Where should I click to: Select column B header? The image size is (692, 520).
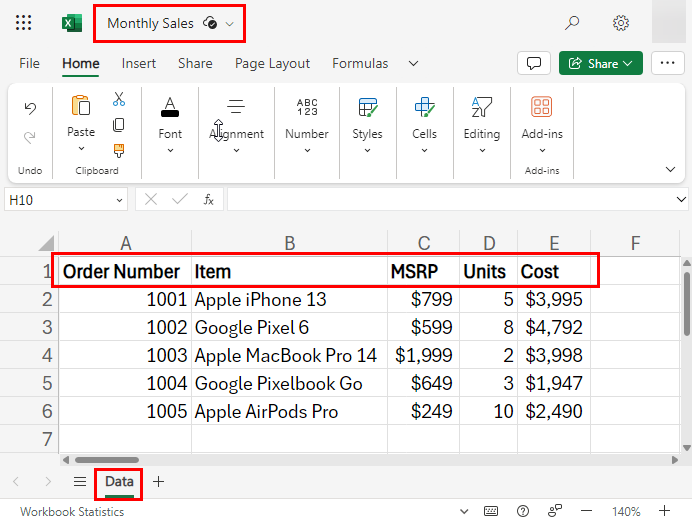(x=290, y=243)
